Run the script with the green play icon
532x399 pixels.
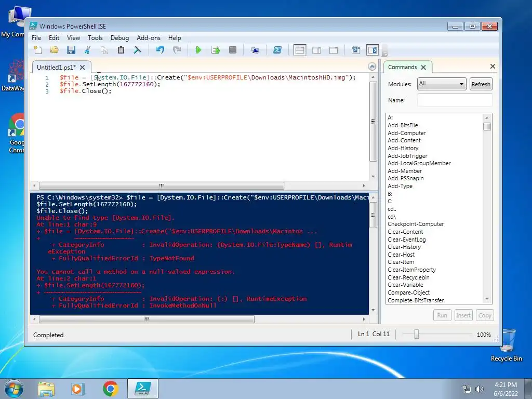(199, 50)
